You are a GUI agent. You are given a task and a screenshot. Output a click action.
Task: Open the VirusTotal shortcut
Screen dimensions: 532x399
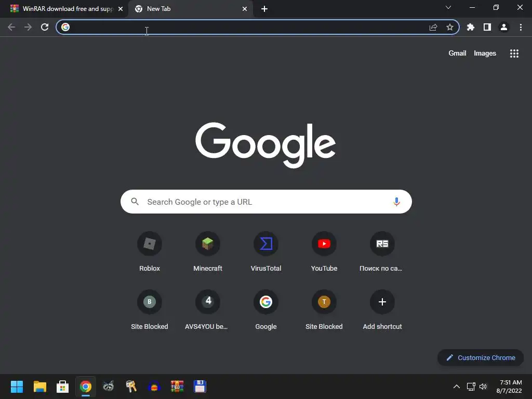point(266,252)
